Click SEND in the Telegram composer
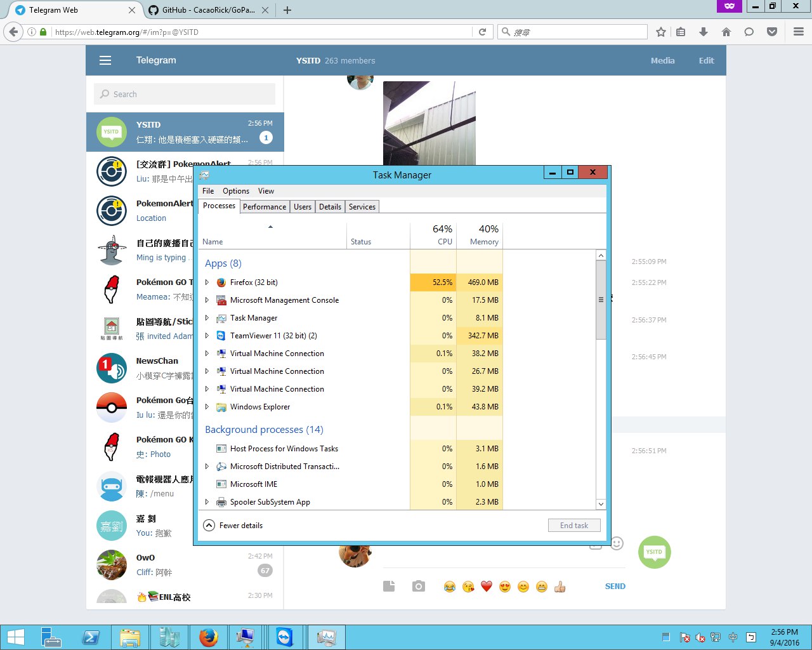The height and width of the screenshot is (650, 812). [x=615, y=587]
